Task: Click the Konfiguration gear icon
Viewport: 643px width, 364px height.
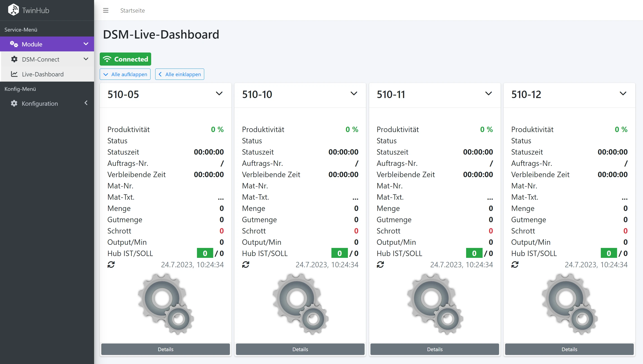Action: tap(14, 103)
